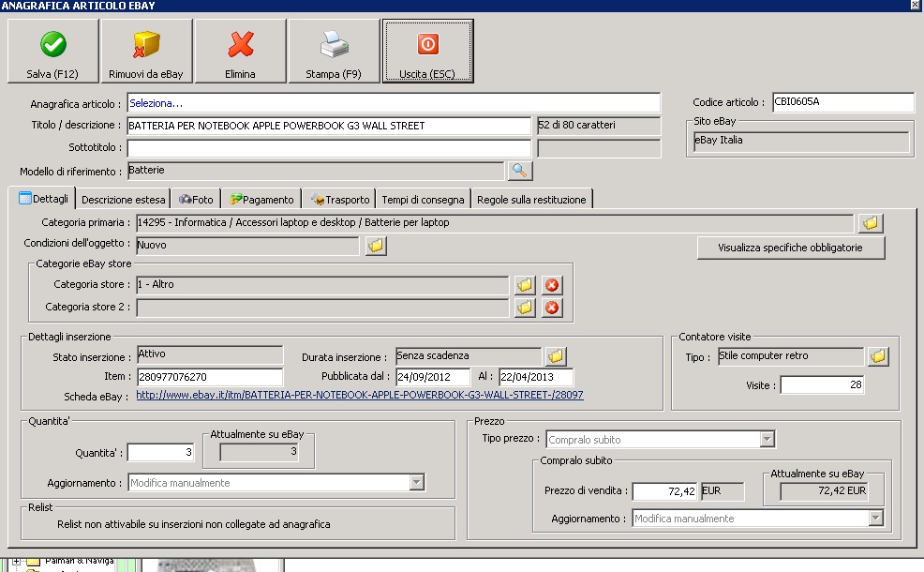Click the Sito eBay Italia field

[x=800, y=141]
